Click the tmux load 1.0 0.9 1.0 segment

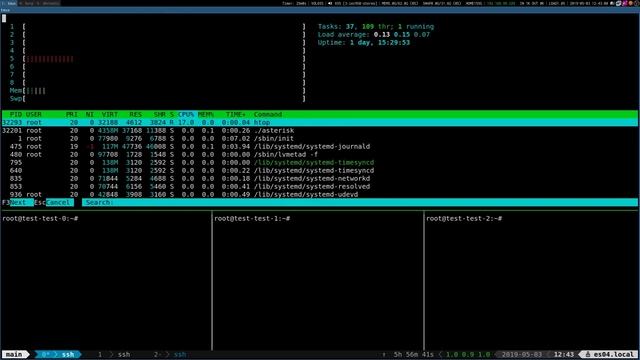tap(468, 354)
